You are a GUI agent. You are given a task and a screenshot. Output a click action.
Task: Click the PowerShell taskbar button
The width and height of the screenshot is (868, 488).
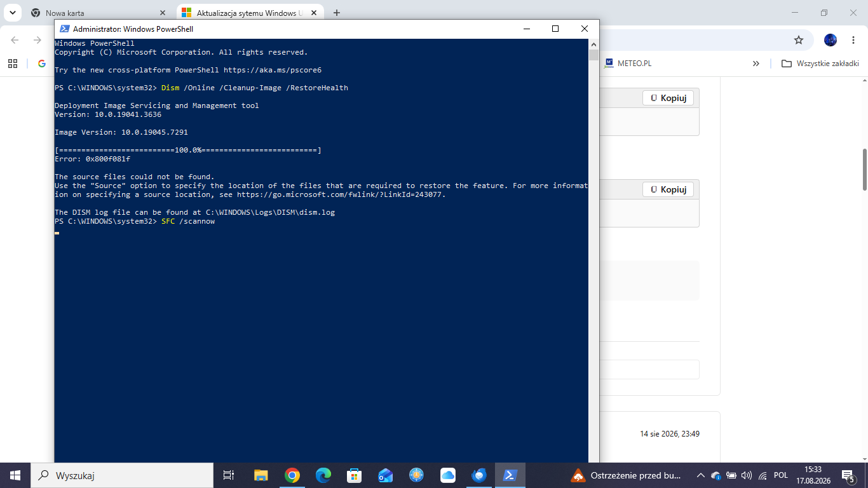coord(510,475)
